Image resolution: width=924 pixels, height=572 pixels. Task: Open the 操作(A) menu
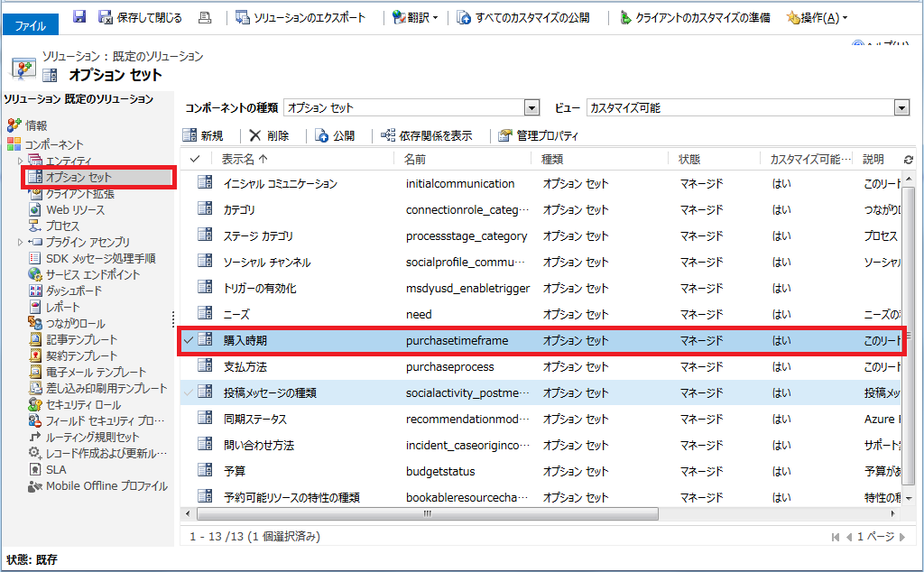[x=818, y=18]
